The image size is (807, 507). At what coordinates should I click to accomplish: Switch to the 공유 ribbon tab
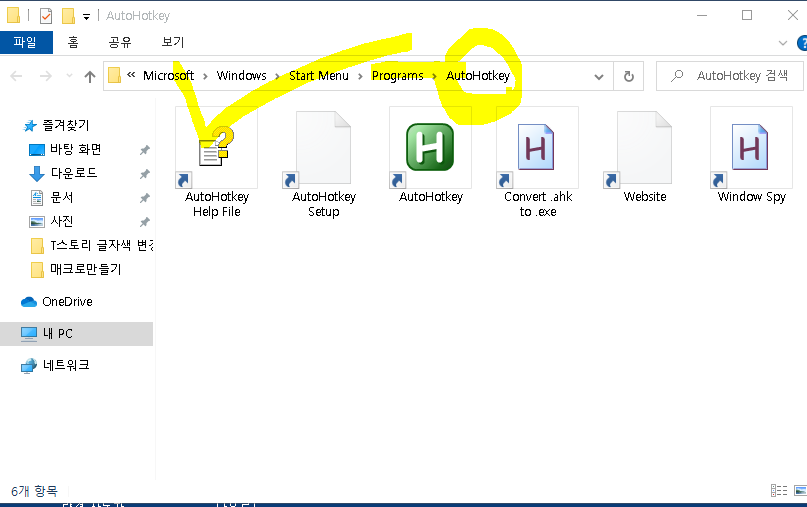coord(120,42)
